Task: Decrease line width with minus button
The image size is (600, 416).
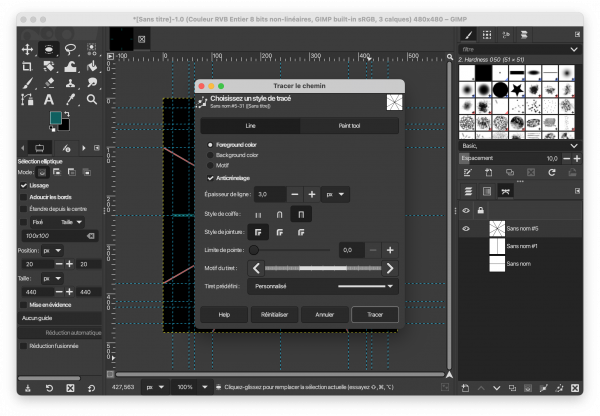Action: (295, 194)
